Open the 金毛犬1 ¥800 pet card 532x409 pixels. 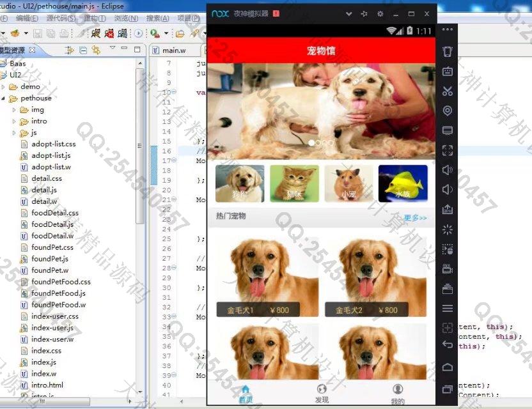pos(267,277)
